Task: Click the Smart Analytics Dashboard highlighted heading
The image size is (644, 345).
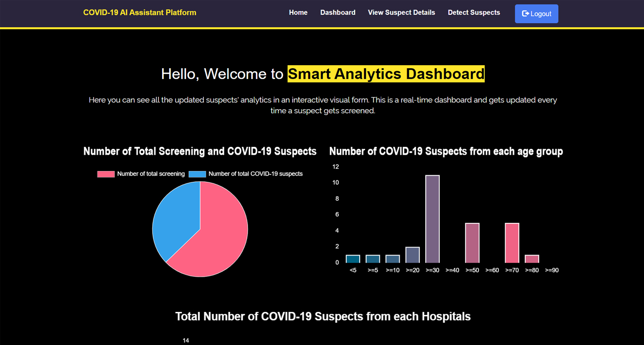Action: (386, 74)
